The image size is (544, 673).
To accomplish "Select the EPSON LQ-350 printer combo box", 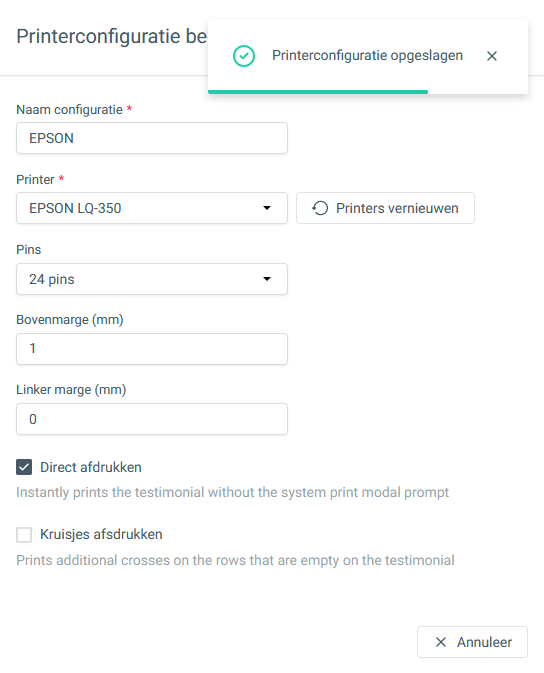I will [x=152, y=208].
